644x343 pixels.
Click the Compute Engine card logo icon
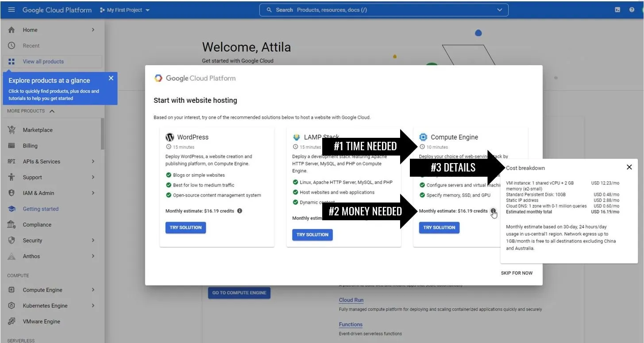tap(423, 137)
